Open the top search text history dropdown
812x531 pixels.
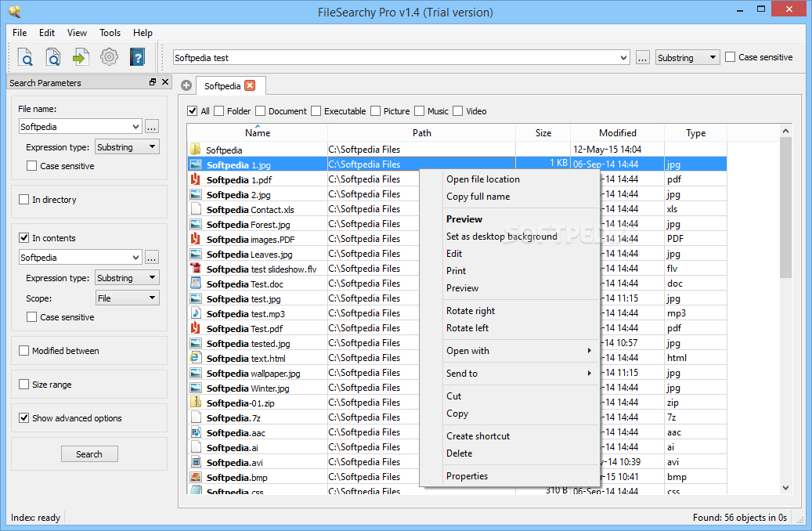[623, 57]
